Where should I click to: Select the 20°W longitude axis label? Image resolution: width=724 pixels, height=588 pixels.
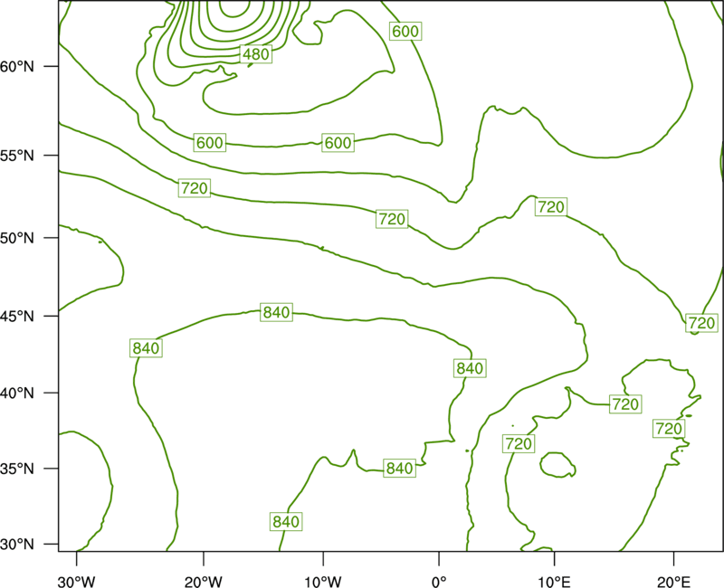203,582
